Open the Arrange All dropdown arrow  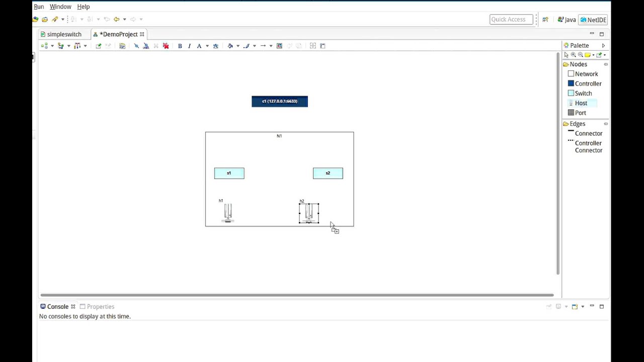point(52,46)
